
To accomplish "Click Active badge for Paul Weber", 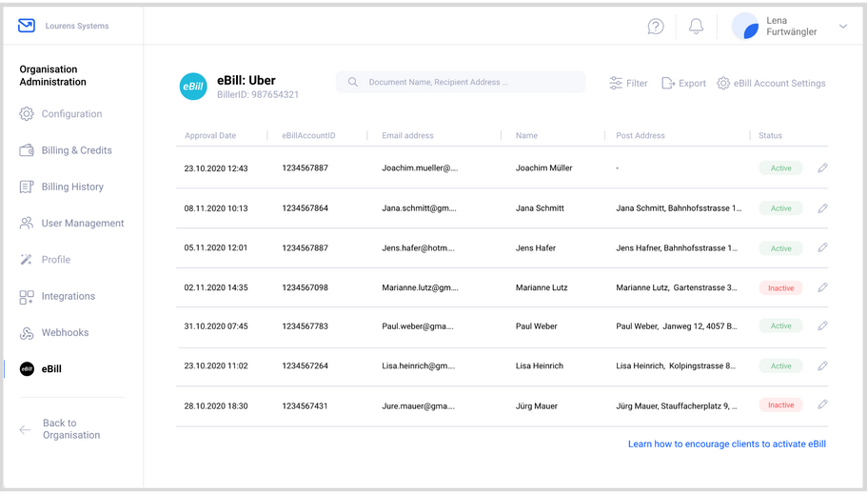I will 780,326.
